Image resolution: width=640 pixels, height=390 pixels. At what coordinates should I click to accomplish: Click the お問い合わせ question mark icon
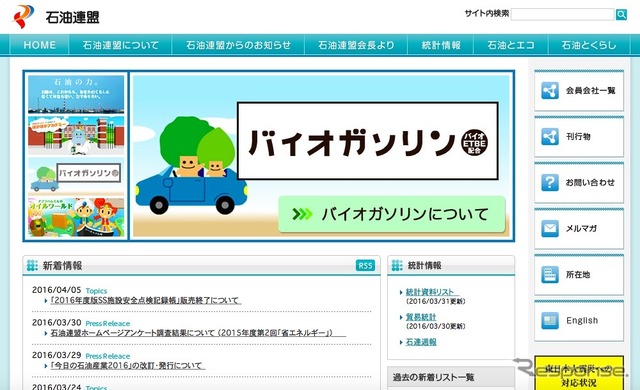click(550, 182)
